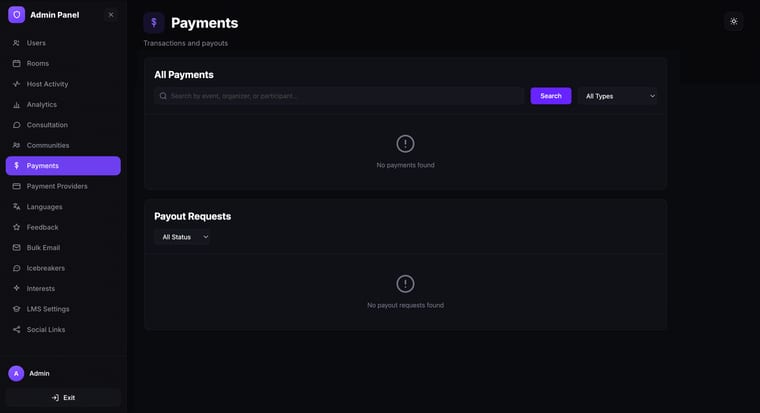Screen dimensions: 760x413
Task: Click the Payments page header dollar icon
Action: click(x=154, y=22)
